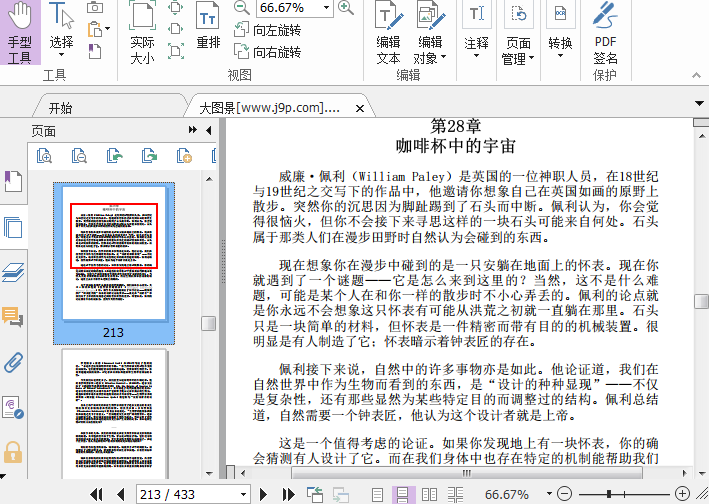The width and height of the screenshot is (709, 504).
Task: Click the thumbnail panel scroll-up arrow
Action: pos(209,179)
